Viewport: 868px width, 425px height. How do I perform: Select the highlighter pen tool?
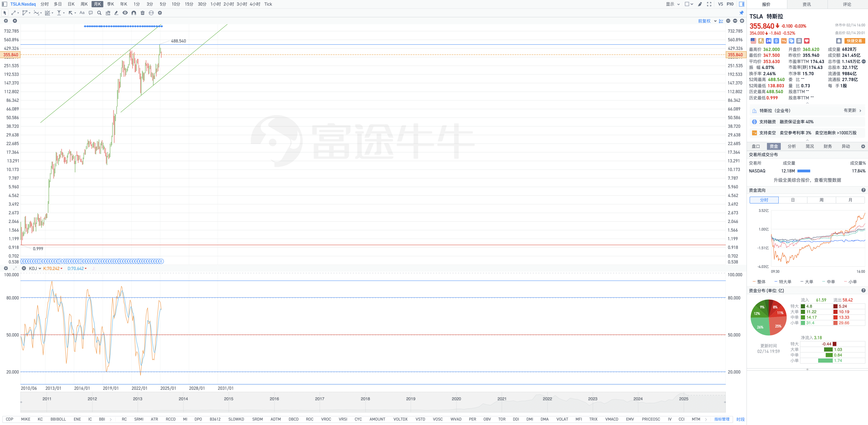pyautogui.click(x=116, y=13)
